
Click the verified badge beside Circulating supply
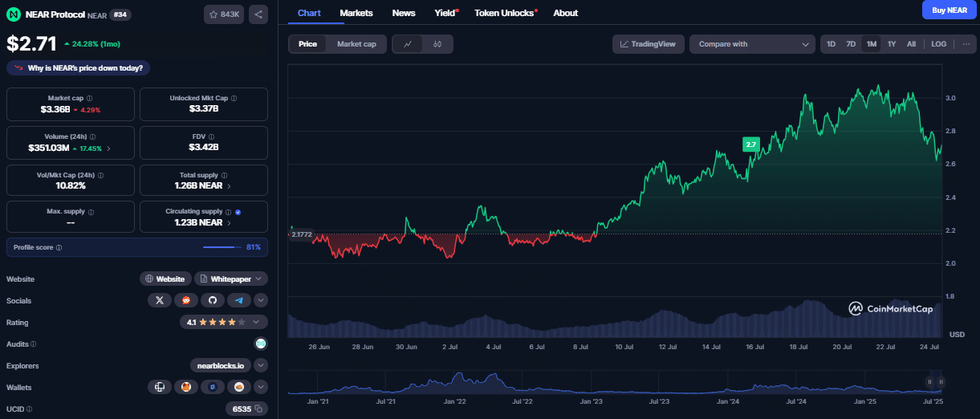(x=238, y=212)
